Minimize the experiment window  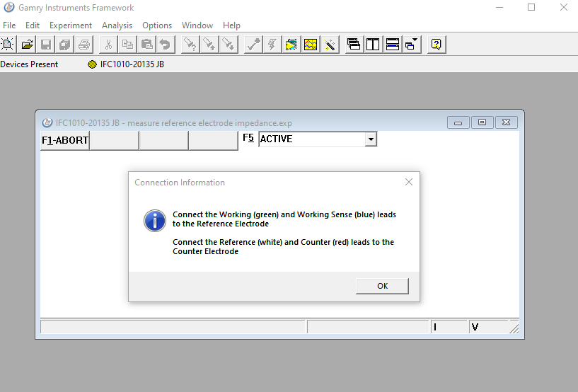point(458,122)
